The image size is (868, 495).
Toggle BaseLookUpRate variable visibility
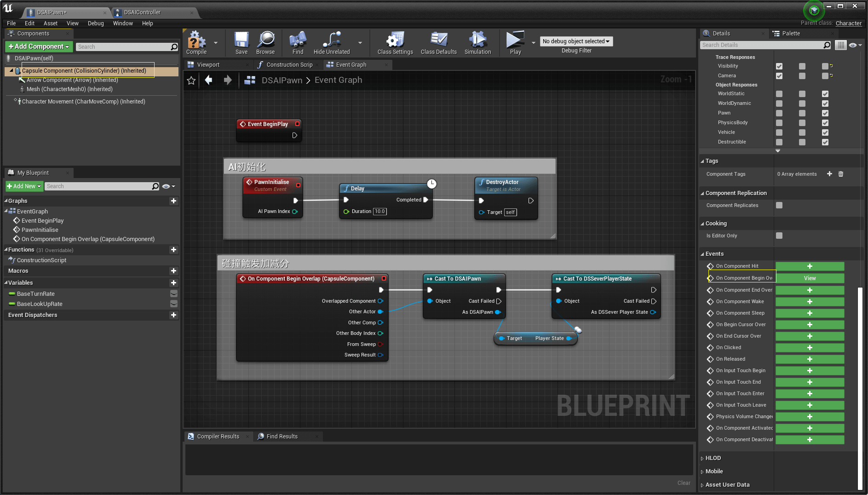click(x=174, y=304)
